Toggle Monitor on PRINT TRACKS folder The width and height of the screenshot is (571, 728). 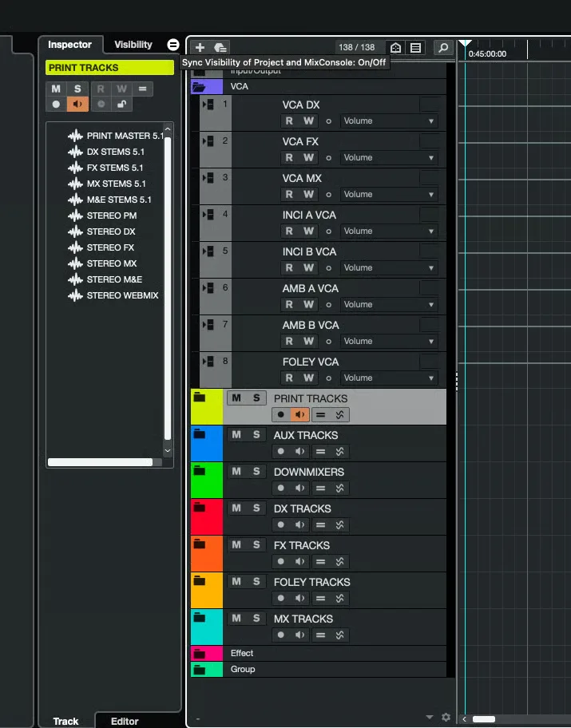(299, 415)
